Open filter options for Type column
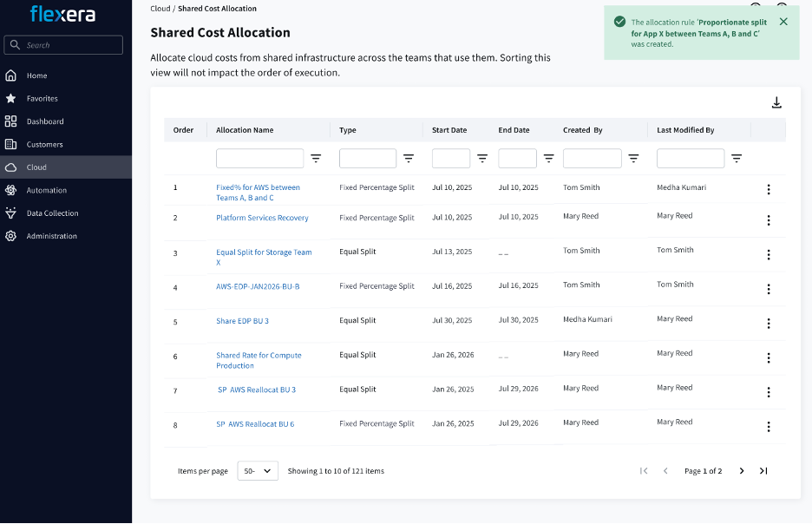 click(409, 159)
